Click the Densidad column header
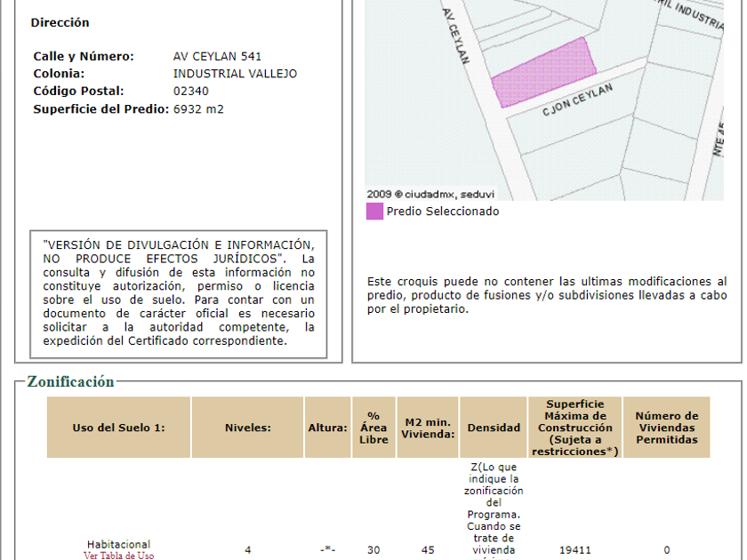This screenshot has height=560, width=747. [x=494, y=428]
